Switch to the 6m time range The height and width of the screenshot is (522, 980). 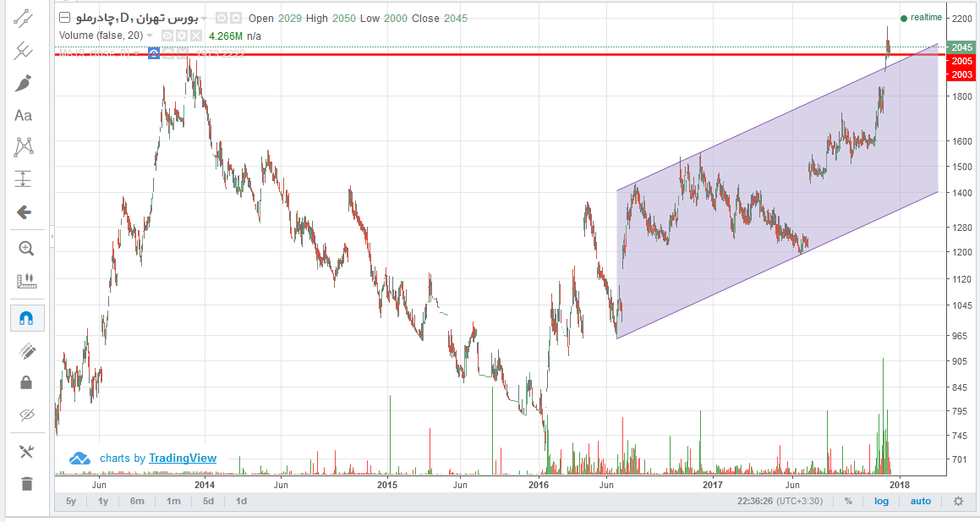137,501
